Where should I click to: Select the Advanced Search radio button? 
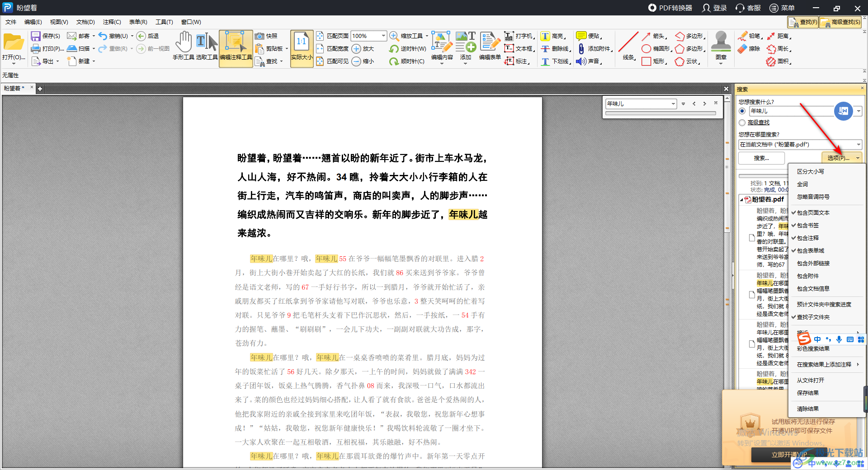point(742,122)
